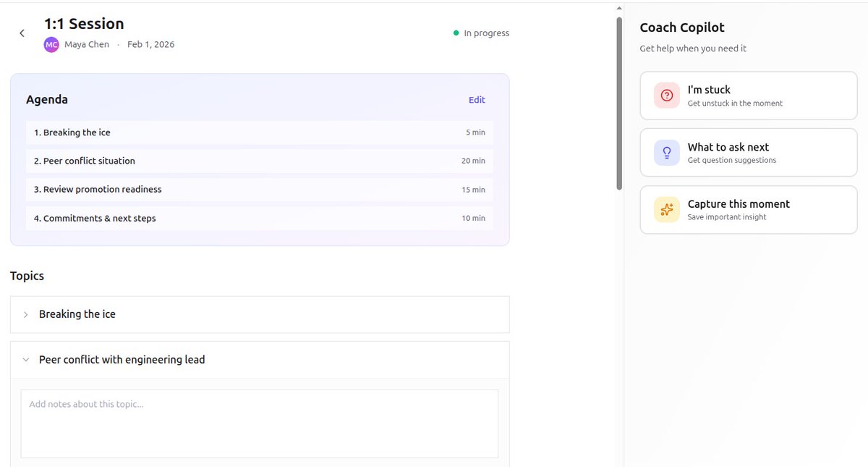Click the lightbulb What to ask next icon
This screenshot has height=467, width=868.
pyautogui.click(x=667, y=153)
